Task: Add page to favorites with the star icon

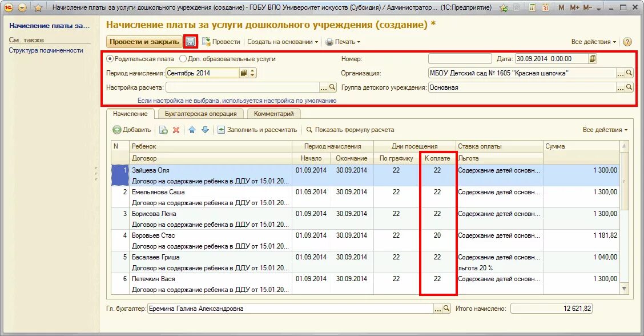Action: click(x=38, y=7)
